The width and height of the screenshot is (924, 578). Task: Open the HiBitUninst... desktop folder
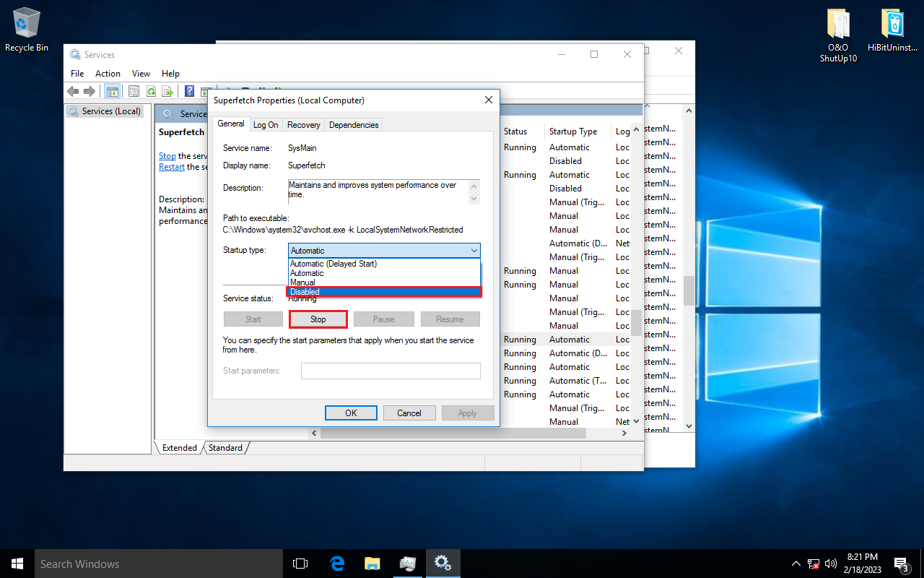click(893, 31)
